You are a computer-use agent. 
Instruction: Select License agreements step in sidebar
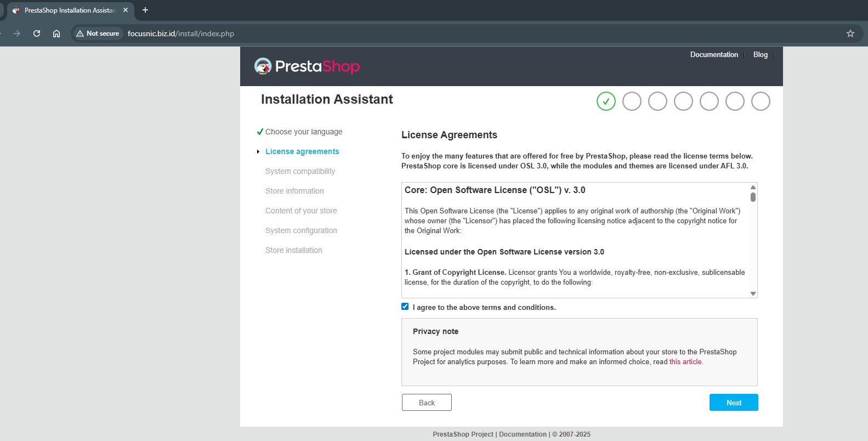point(302,151)
